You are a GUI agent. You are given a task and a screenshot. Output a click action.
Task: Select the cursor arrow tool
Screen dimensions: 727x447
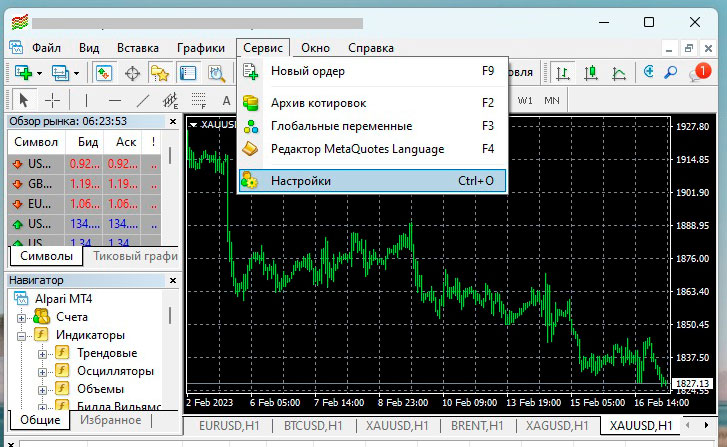pos(24,100)
